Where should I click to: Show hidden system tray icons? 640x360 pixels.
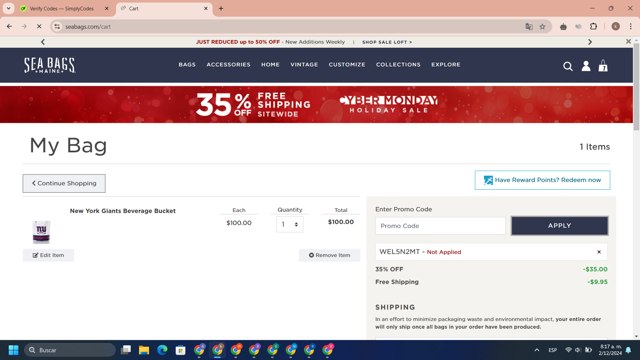pos(537,350)
